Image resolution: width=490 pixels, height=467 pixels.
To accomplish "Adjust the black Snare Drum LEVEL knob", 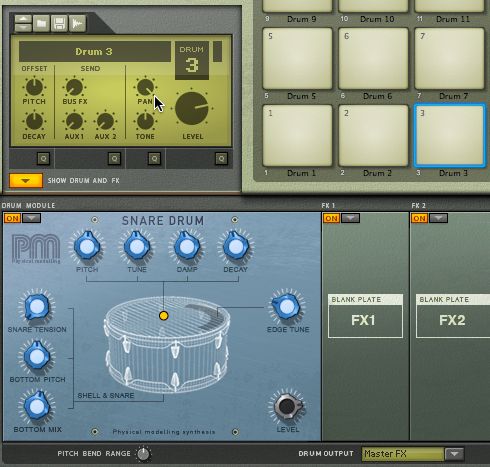I will [287, 407].
